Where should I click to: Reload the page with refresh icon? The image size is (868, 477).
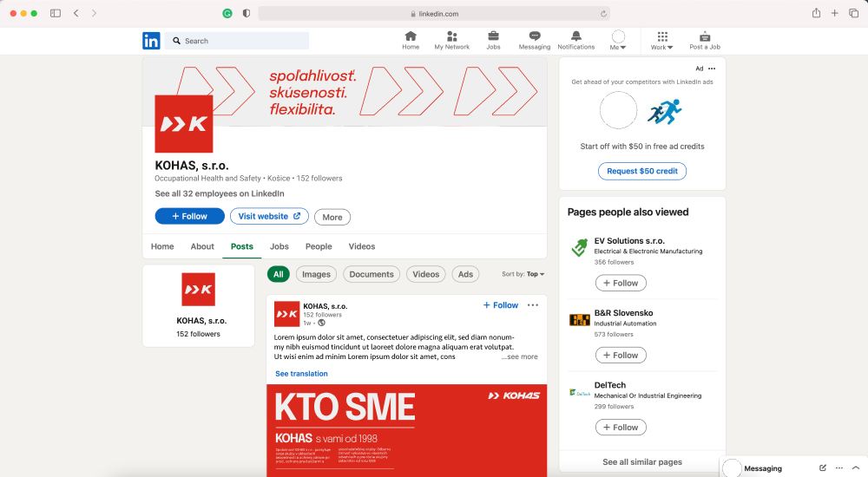pos(603,14)
